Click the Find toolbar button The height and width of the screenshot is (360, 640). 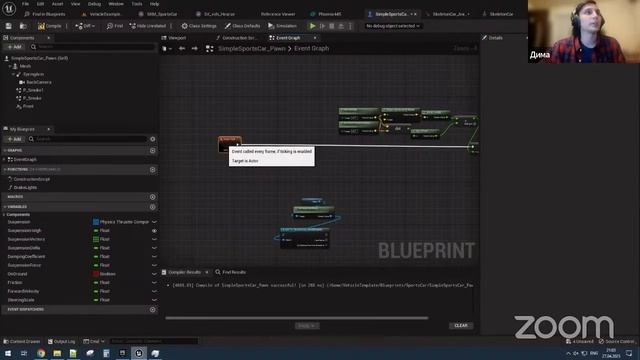[x=115, y=26]
